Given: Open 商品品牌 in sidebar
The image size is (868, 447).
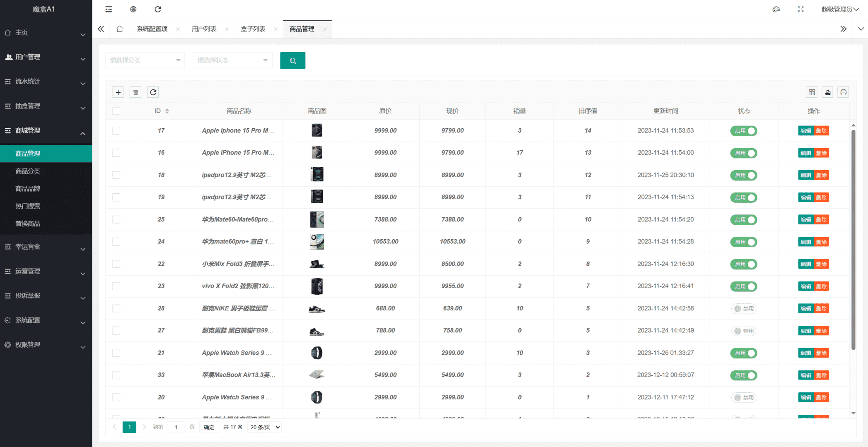Looking at the screenshot, I should point(46,188).
